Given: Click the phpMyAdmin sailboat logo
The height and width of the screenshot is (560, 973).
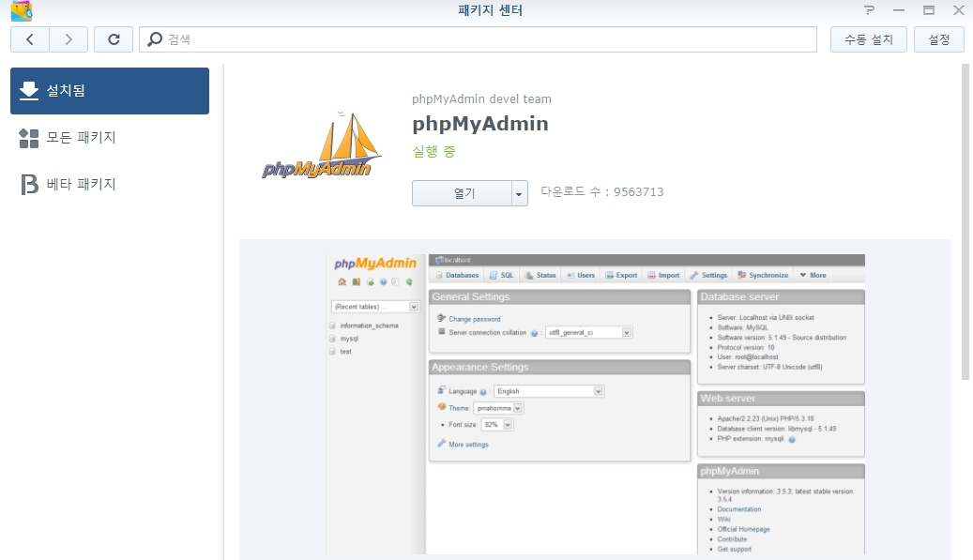Looking at the screenshot, I should click(320, 145).
